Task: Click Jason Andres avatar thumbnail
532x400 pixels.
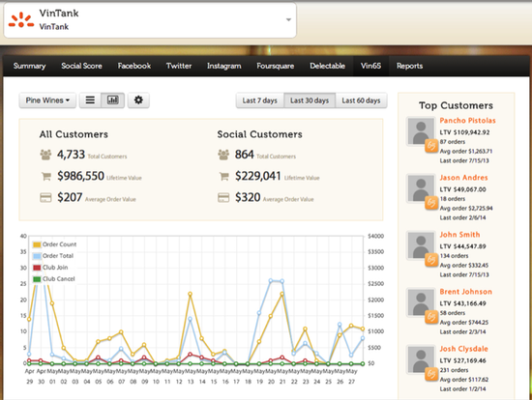Action: [x=421, y=188]
